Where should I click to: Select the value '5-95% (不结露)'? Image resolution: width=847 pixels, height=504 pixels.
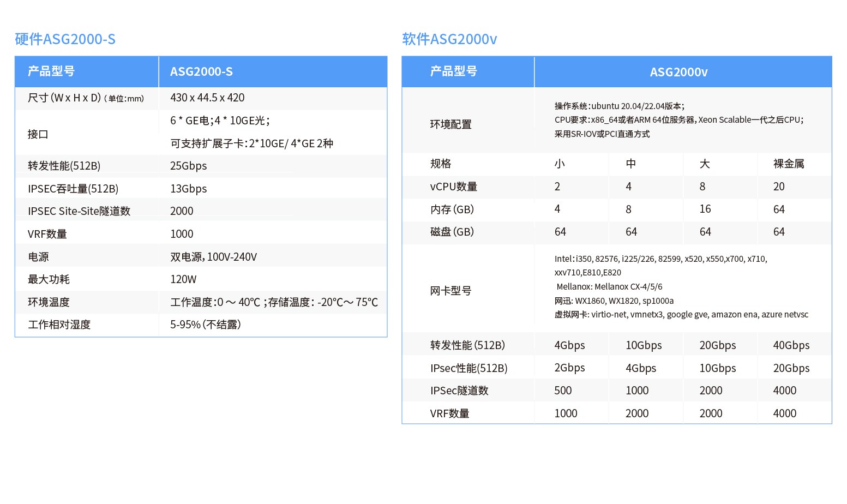206,325
